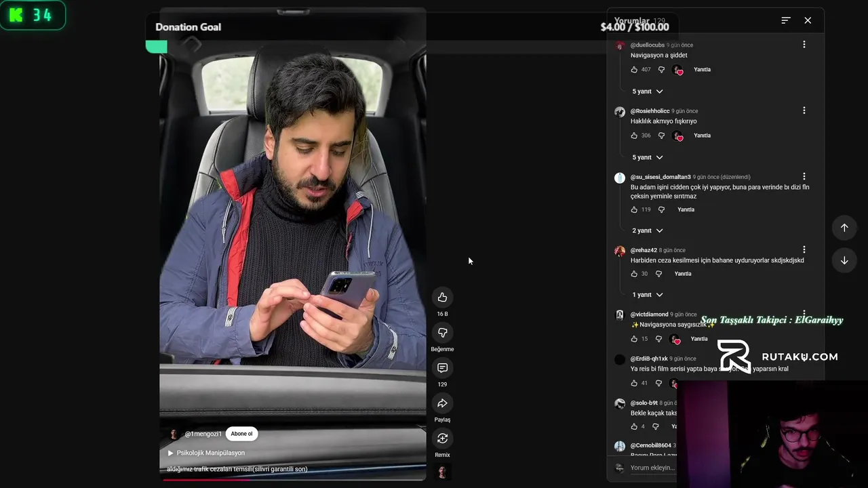Like the comment by @Rosiehholicc
The height and width of the screenshot is (488, 868).
coord(634,136)
